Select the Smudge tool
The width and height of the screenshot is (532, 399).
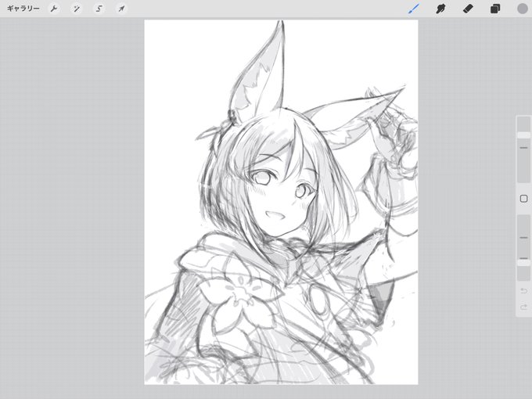tap(440, 9)
